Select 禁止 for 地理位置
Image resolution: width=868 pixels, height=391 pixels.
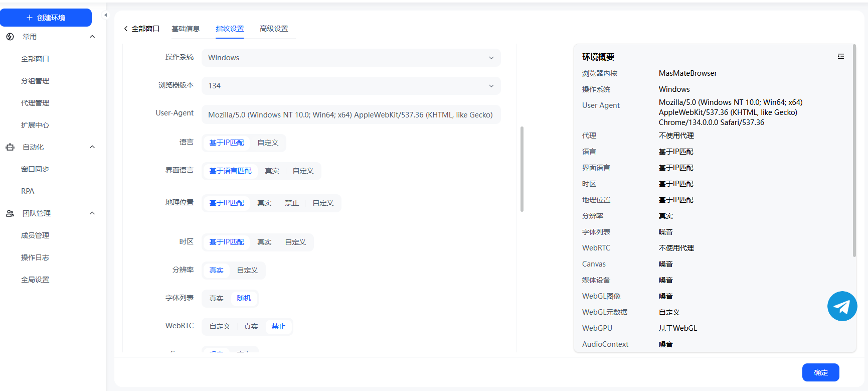coord(292,203)
